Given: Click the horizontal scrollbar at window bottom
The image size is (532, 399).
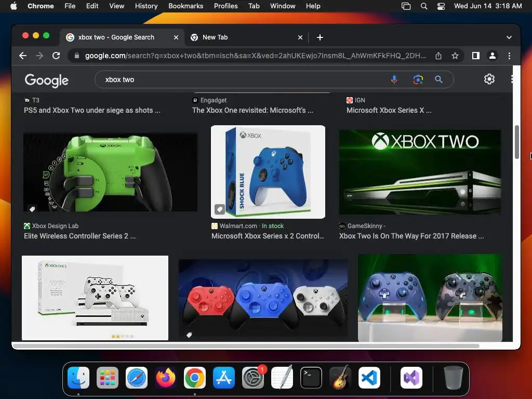Looking at the screenshot, I should point(246,345).
